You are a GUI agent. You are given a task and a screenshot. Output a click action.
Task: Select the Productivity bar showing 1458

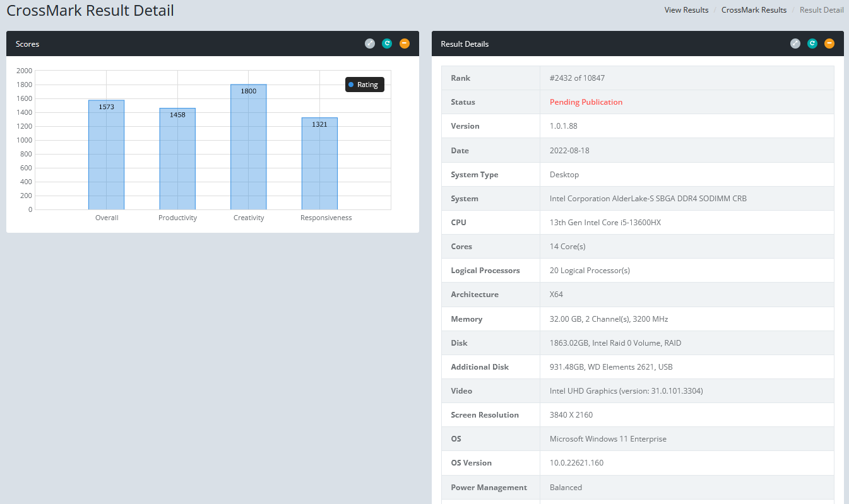pyautogui.click(x=177, y=159)
